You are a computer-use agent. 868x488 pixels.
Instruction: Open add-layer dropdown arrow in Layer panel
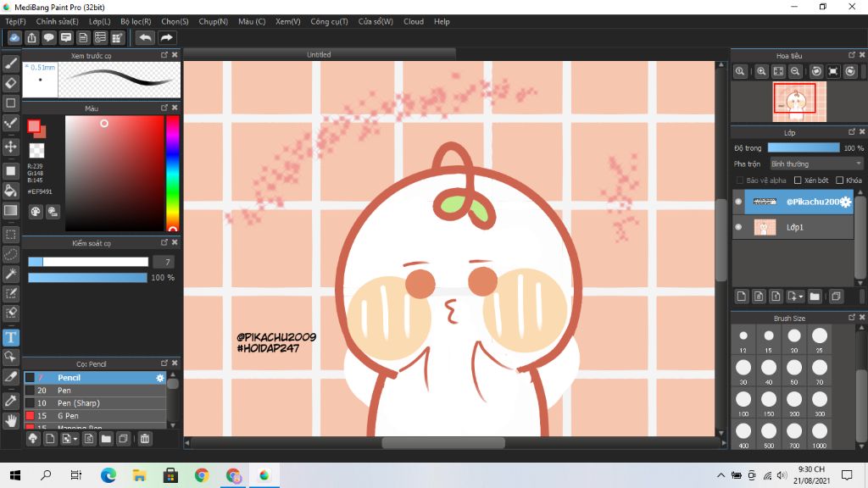point(800,297)
